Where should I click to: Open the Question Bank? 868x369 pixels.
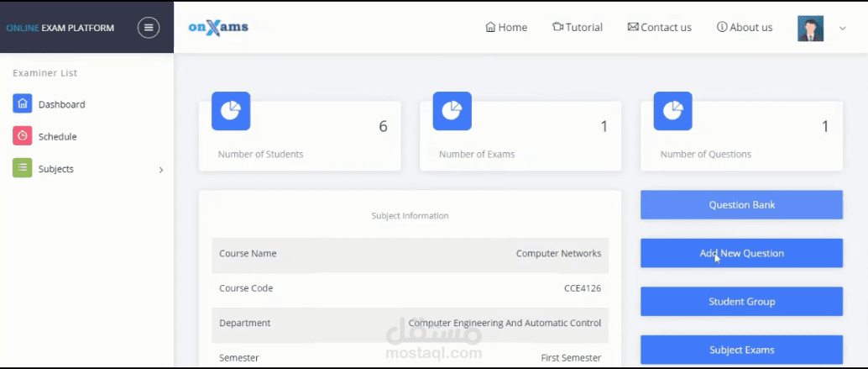pos(741,205)
